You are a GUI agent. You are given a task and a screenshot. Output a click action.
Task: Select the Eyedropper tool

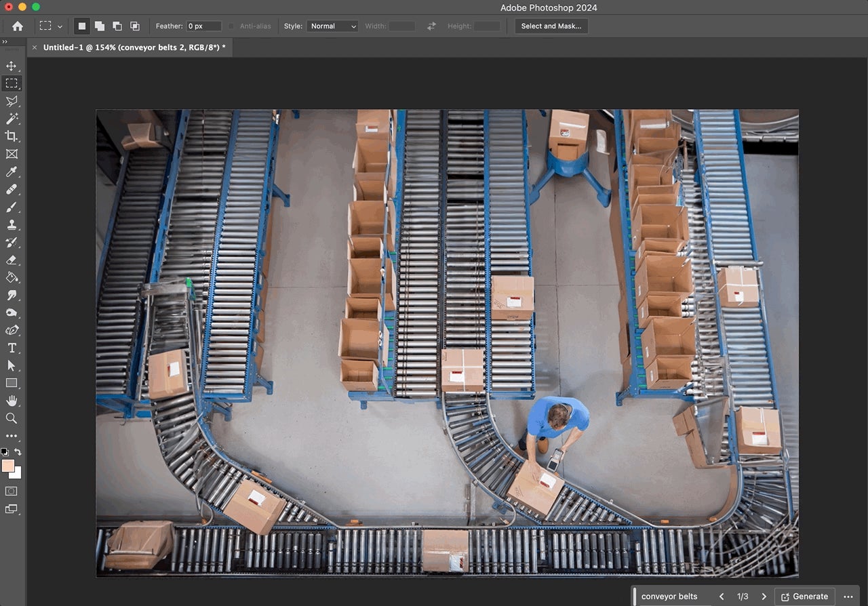tap(12, 171)
